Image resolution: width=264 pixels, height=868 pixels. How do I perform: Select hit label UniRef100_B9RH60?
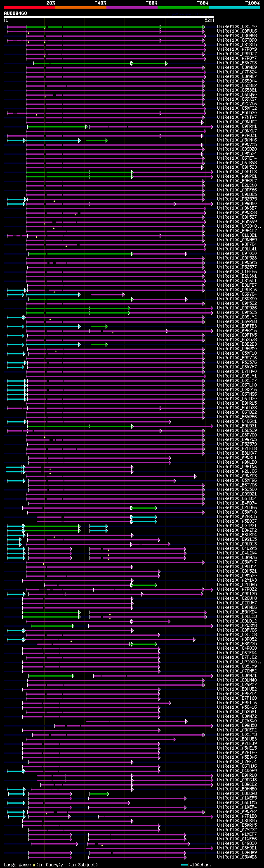tap(237, 204)
